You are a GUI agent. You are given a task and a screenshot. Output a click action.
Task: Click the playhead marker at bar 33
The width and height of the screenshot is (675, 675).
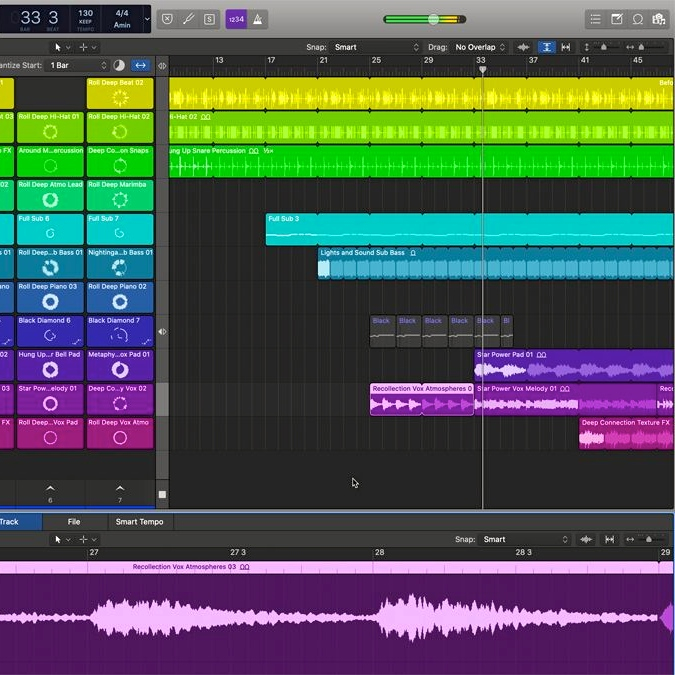coord(483,69)
